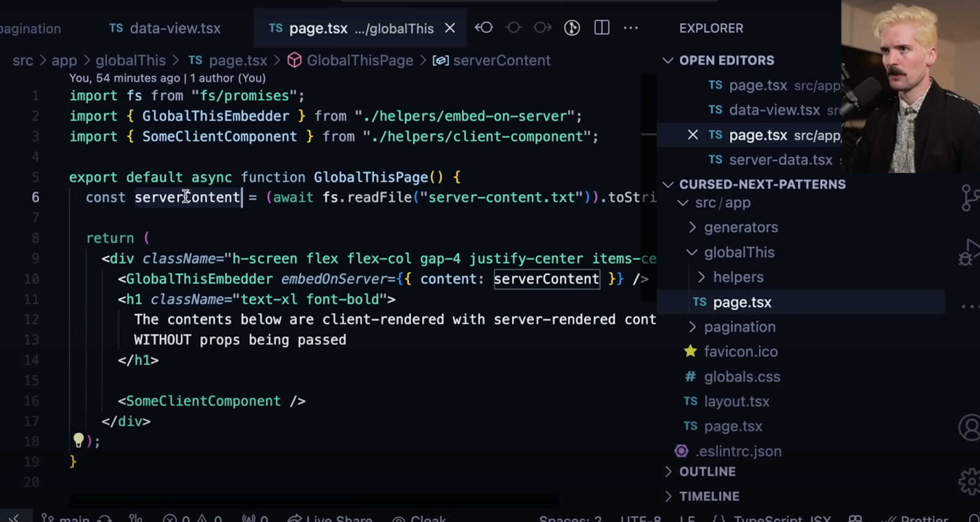Open the more actions ellipsis menu
This screenshot has width=980, height=522.
pyautogui.click(x=631, y=28)
